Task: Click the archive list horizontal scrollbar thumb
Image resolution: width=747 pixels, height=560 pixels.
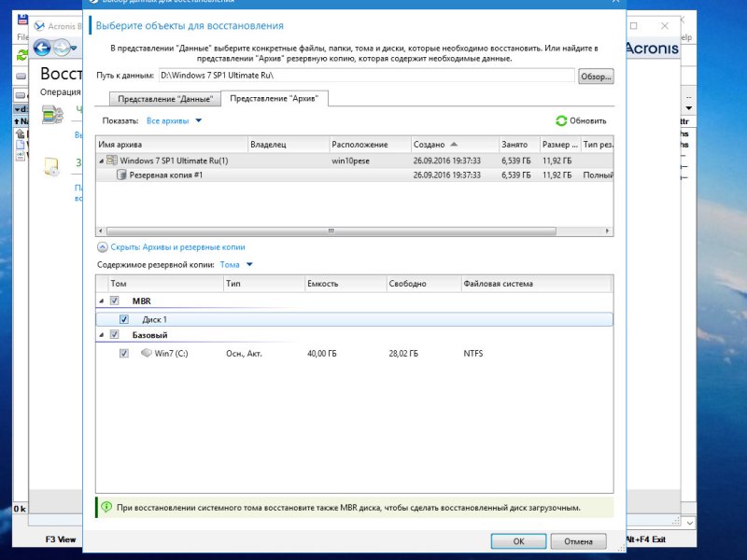Action: point(331,231)
